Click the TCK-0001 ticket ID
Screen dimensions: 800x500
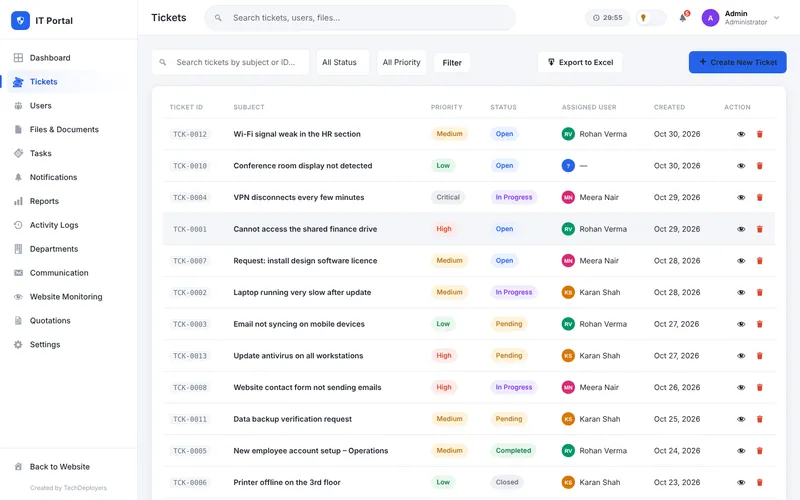click(190, 229)
